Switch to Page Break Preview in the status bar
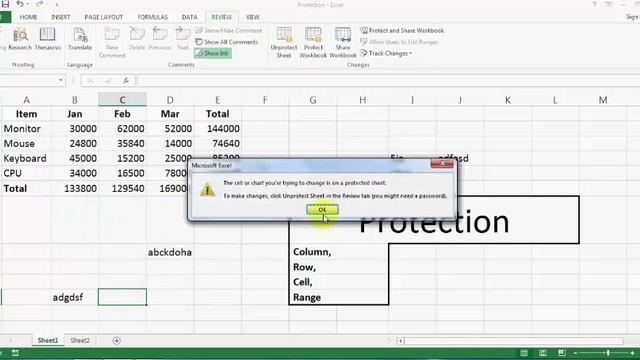The width and height of the screenshot is (640, 360). pos(562,353)
